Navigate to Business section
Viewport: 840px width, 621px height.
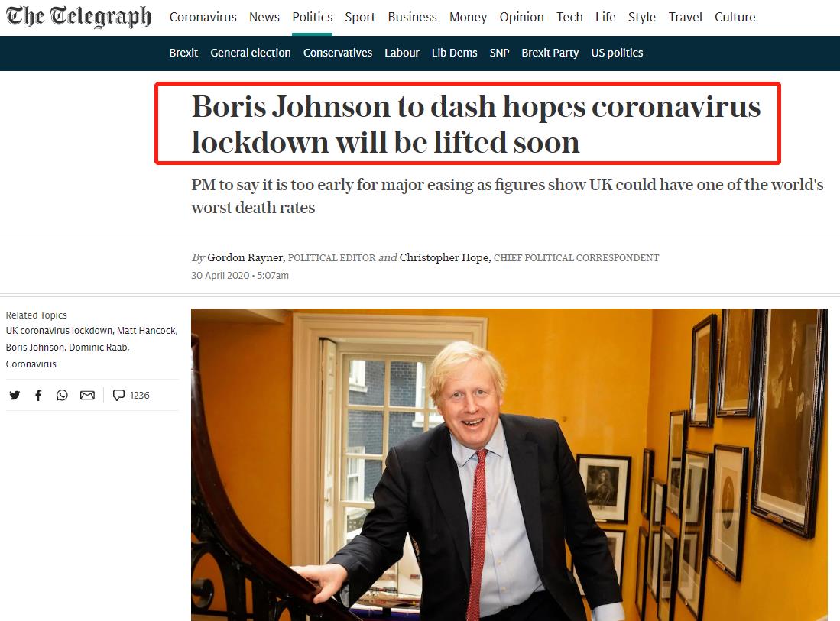[x=413, y=17]
